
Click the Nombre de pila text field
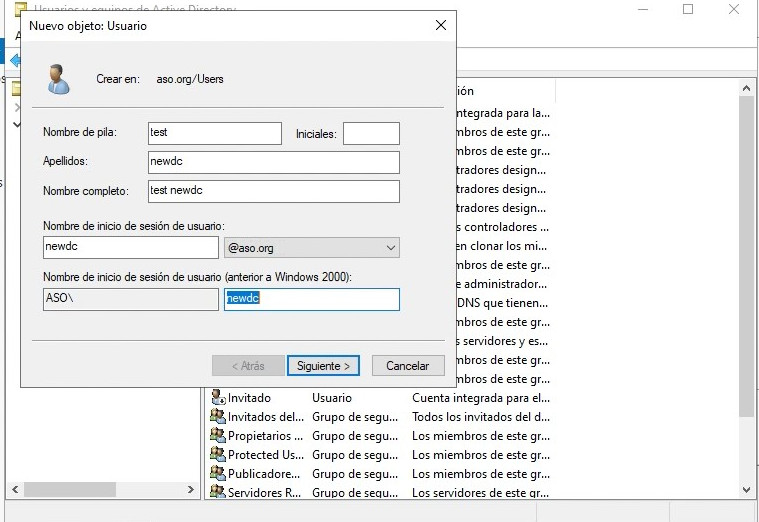coord(214,133)
